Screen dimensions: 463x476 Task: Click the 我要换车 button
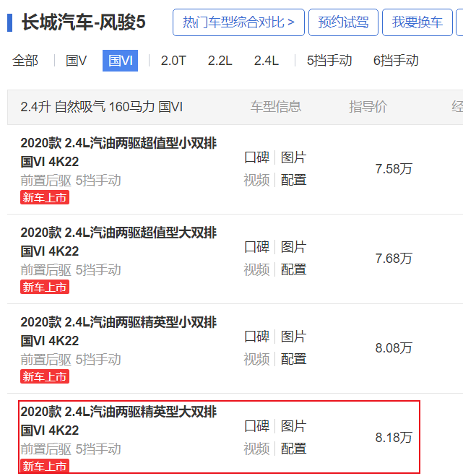tap(417, 22)
